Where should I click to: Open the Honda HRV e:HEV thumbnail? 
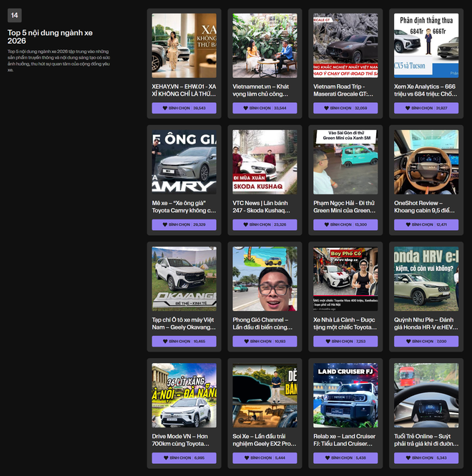pos(426,279)
